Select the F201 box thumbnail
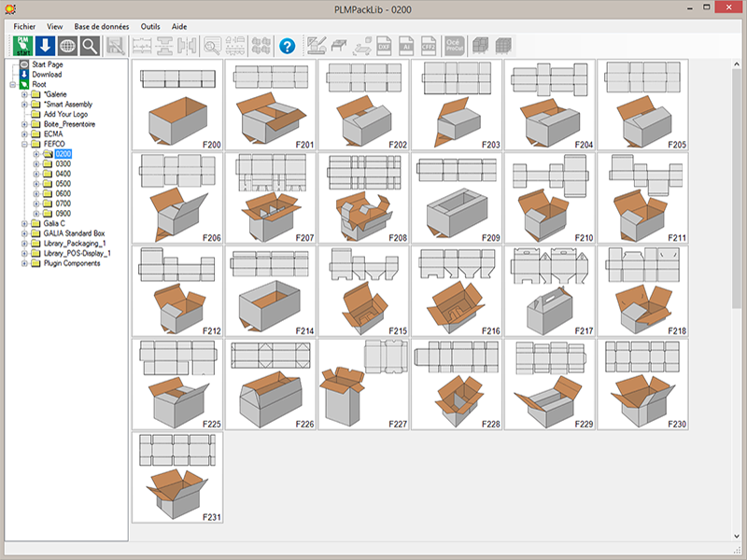The height and width of the screenshot is (560, 747). (x=271, y=105)
